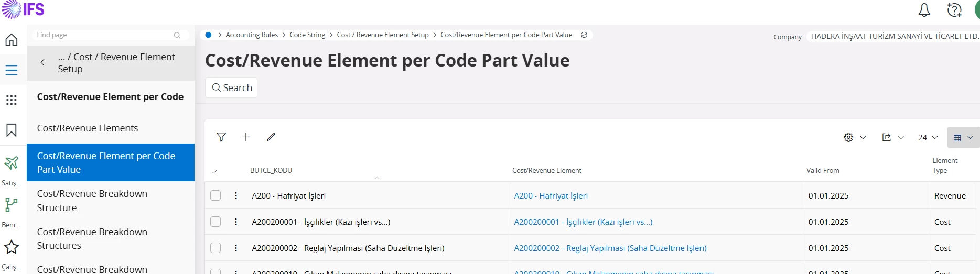
Task: Open row menu for A200200002 row
Action: click(236, 248)
